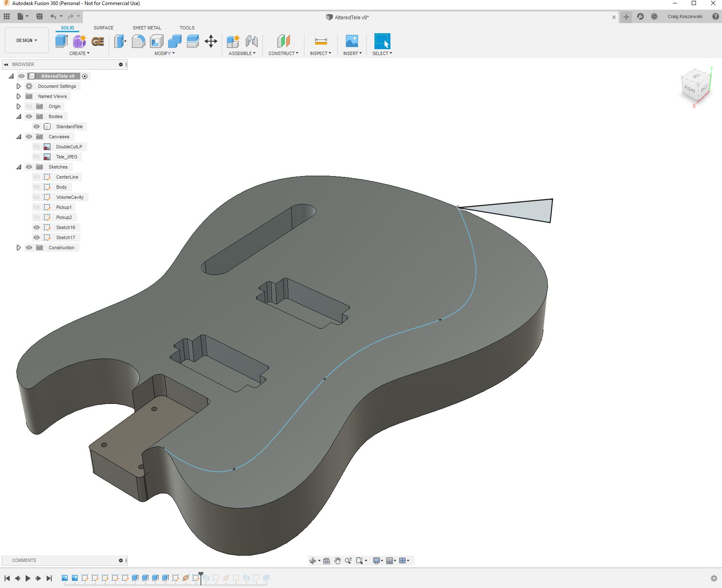
Task: Collapse the Bodies folder
Action: [18, 116]
